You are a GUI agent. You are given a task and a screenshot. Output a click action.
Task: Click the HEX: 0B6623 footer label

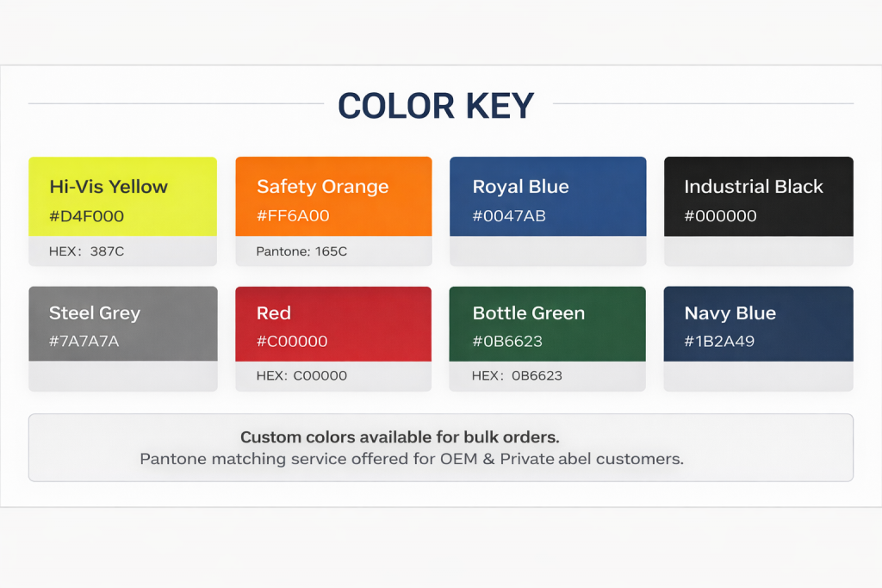[x=517, y=376]
